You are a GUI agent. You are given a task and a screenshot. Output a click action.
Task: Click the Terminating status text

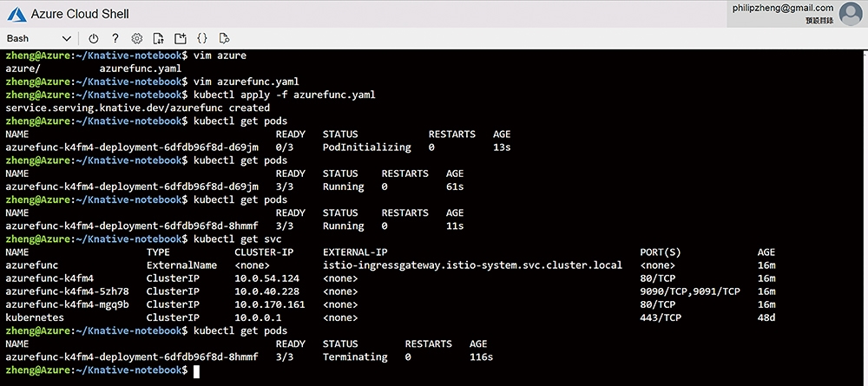tap(355, 357)
